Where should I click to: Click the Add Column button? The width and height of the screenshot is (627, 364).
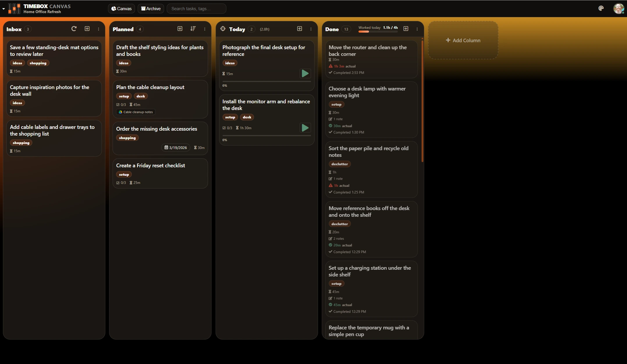click(x=463, y=40)
